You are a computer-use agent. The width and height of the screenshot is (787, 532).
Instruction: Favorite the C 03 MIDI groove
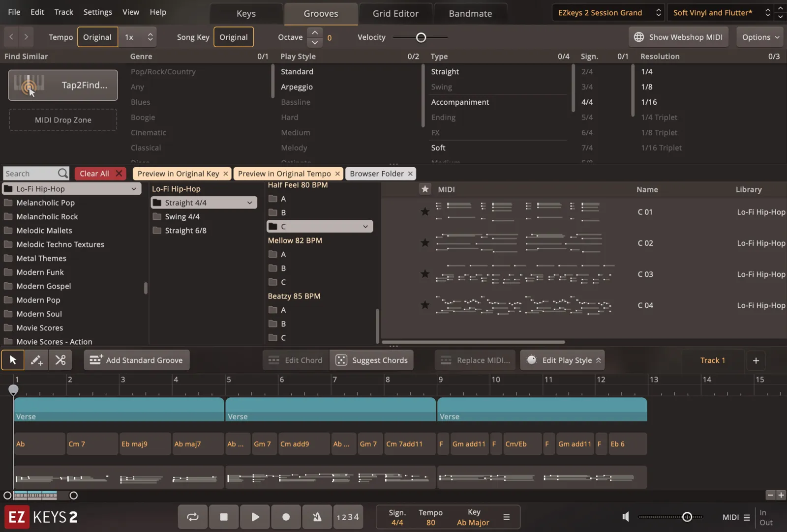[425, 274]
